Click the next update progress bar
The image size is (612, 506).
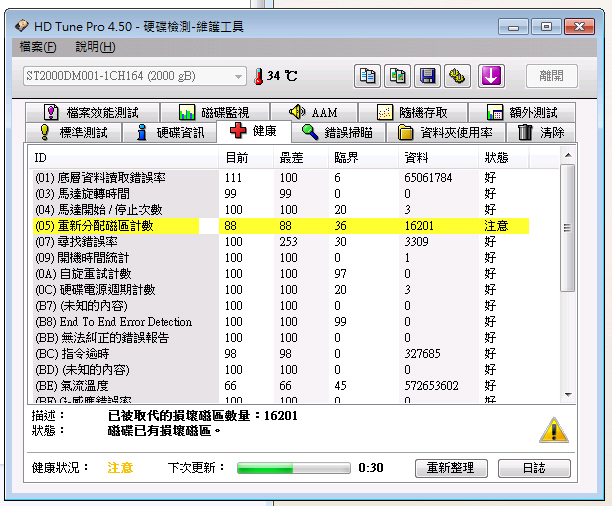point(294,468)
